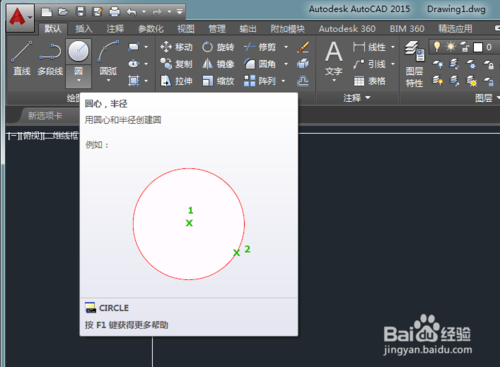Image resolution: width=500 pixels, height=367 pixels.
Task: Select the Hatch draw tool icon
Action: tap(133, 80)
